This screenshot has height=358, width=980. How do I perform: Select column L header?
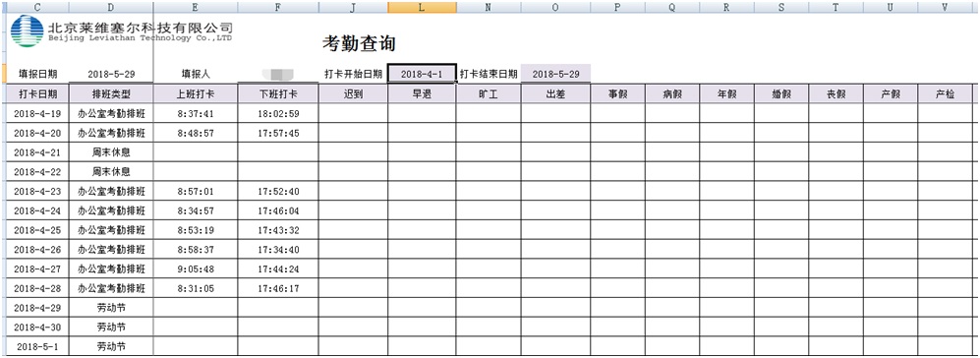[422, 7]
